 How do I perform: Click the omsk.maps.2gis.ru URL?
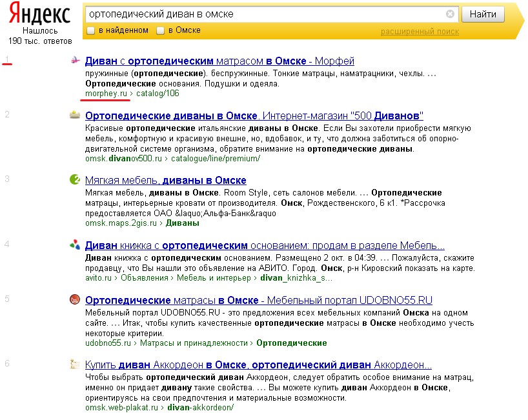click(121, 223)
